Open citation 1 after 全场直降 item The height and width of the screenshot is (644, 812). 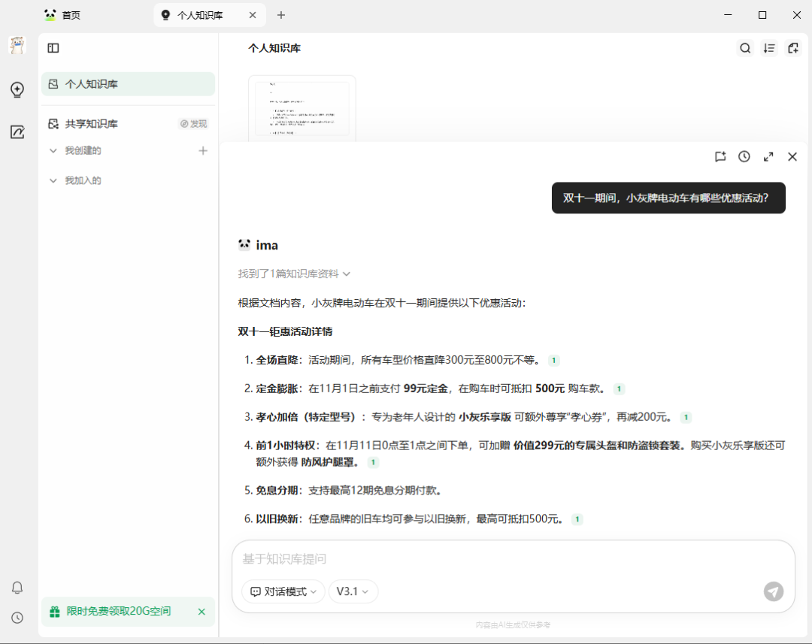[x=553, y=360]
